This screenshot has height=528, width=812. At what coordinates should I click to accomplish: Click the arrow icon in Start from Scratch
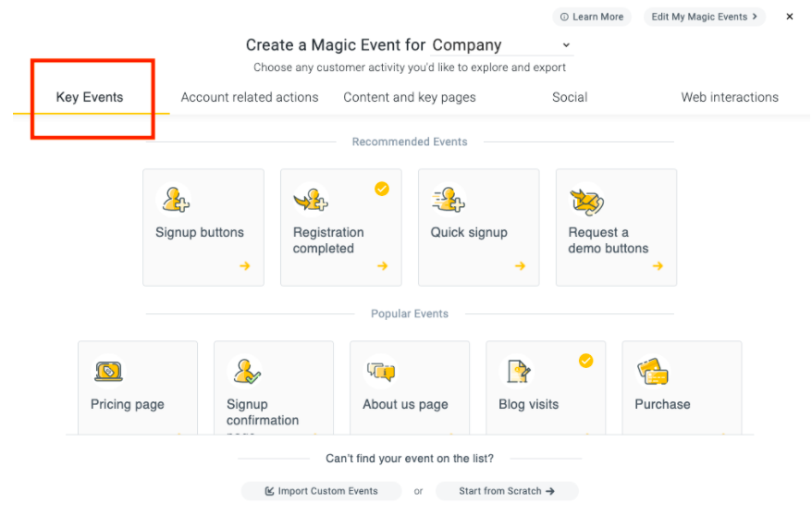click(550, 491)
